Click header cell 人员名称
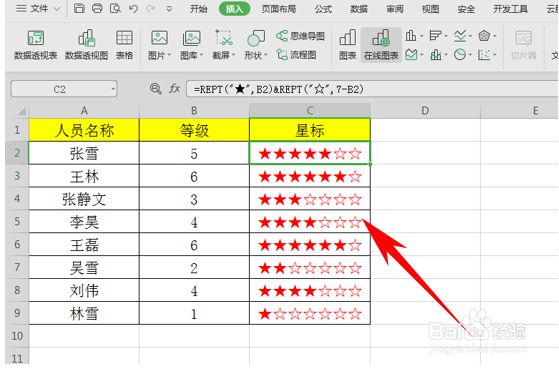The width and height of the screenshot is (559, 368). click(x=84, y=130)
